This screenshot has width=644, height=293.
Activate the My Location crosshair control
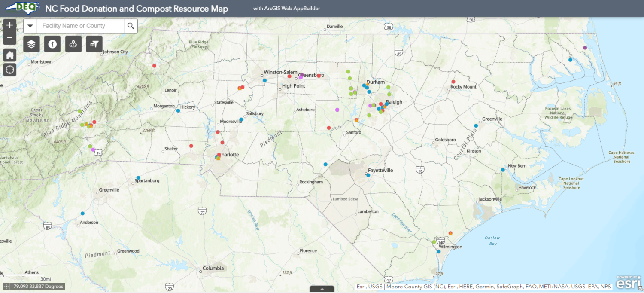[9, 69]
